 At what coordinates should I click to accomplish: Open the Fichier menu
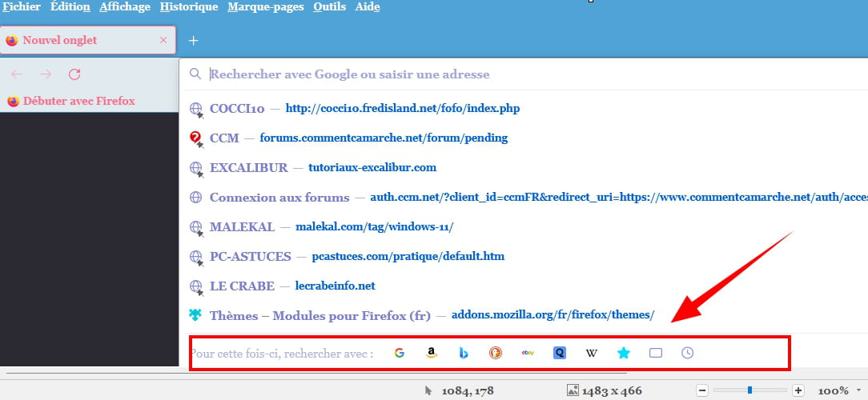click(x=22, y=7)
